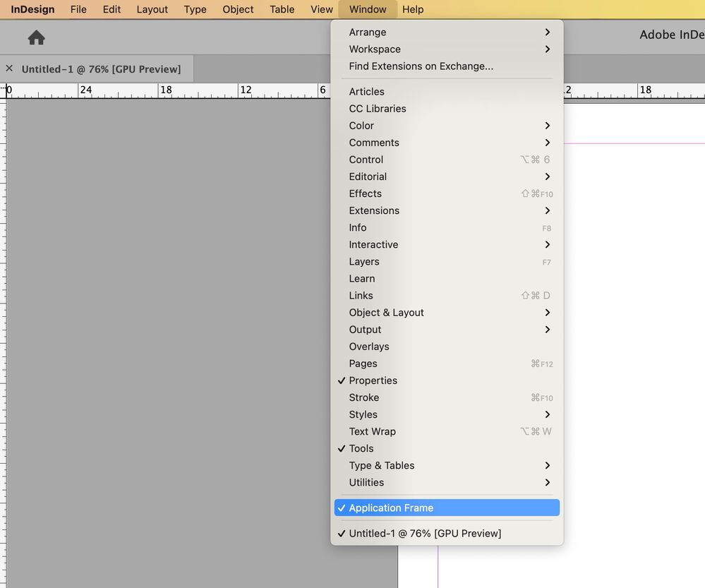Open the Links panel
The image size is (705, 588).
(x=447, y=296)
